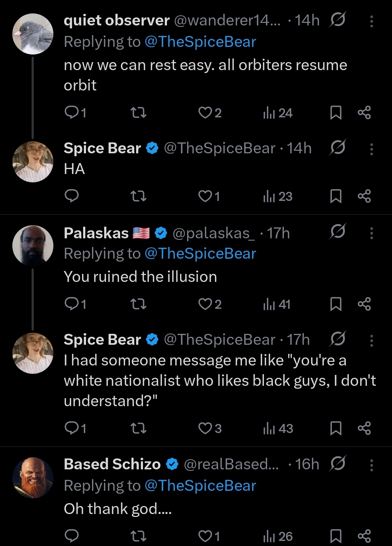Open @TheSpiceBear link under Based Schizo
The width and height of the screenshot is (392, 546).
pyautogui.click(x=200, y=486)
